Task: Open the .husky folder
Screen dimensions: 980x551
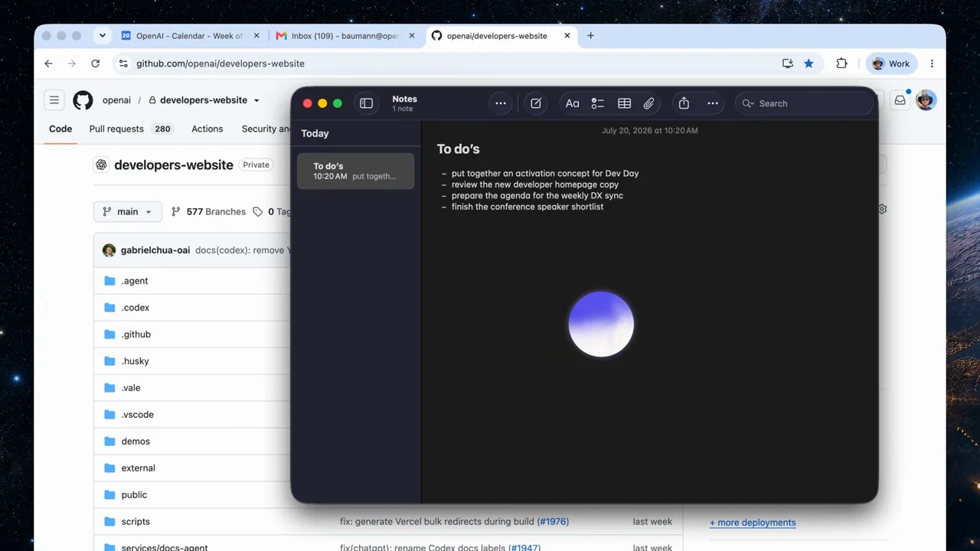Action: pyautogui.click(x=136, y=361)
